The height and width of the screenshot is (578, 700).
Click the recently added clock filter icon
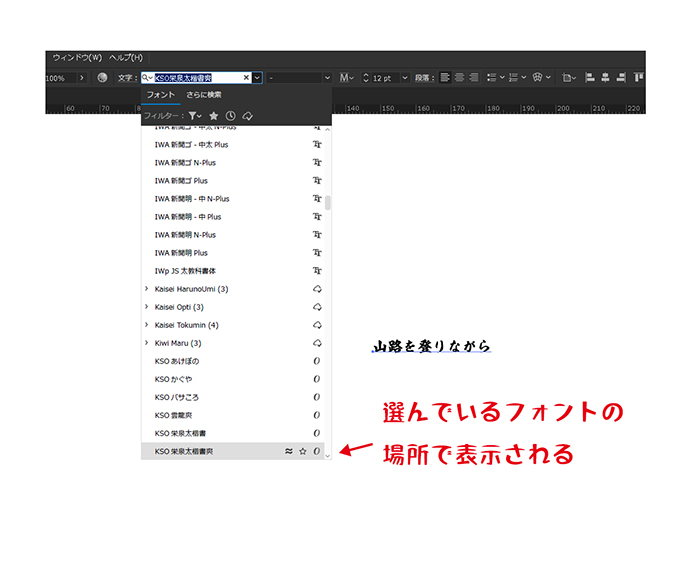pos(230,116)
